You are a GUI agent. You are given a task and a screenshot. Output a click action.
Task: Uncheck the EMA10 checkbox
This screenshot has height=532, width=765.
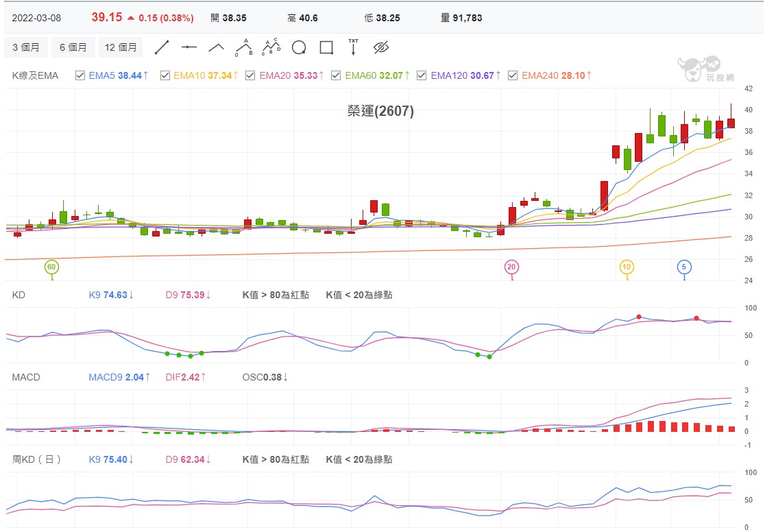165,75
